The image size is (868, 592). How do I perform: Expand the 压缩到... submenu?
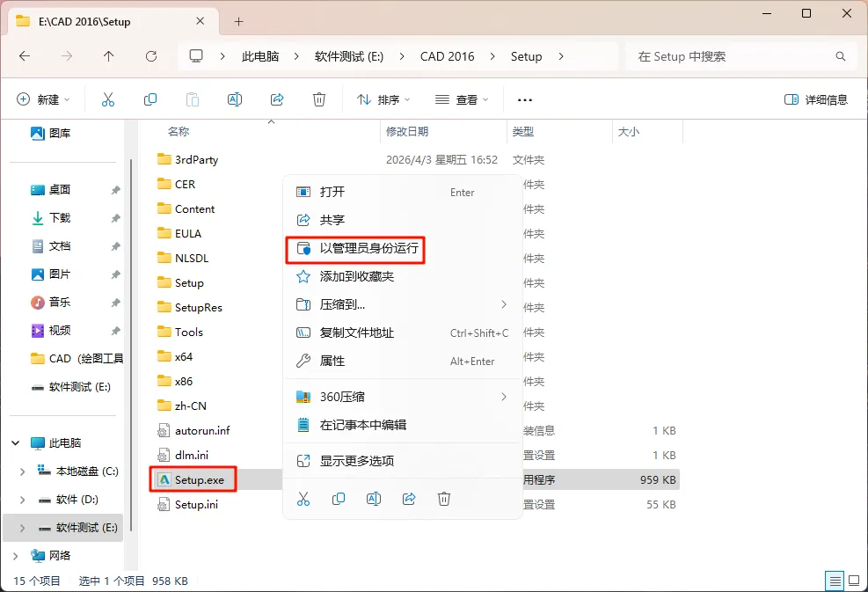504,304
